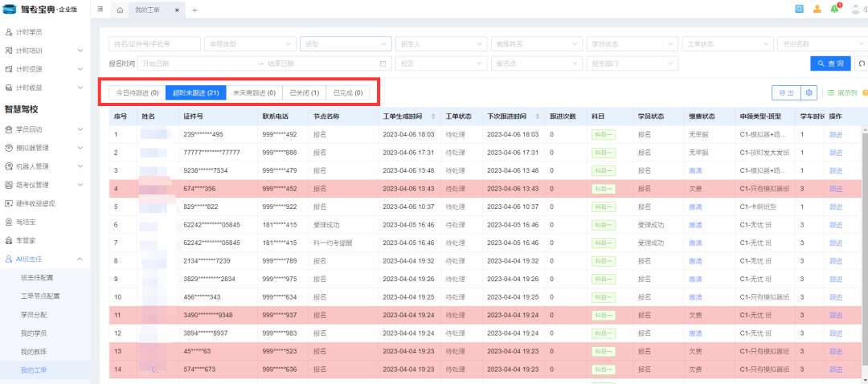The width and height of the screenshot is (868, 384).
Task: Click the orange stamp icon in the top bar
Action: click(x=817, y=9)
